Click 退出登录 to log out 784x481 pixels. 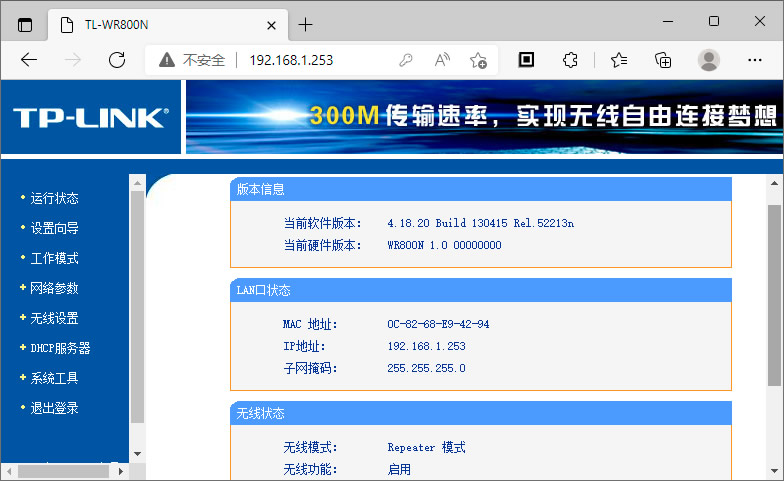54,408
